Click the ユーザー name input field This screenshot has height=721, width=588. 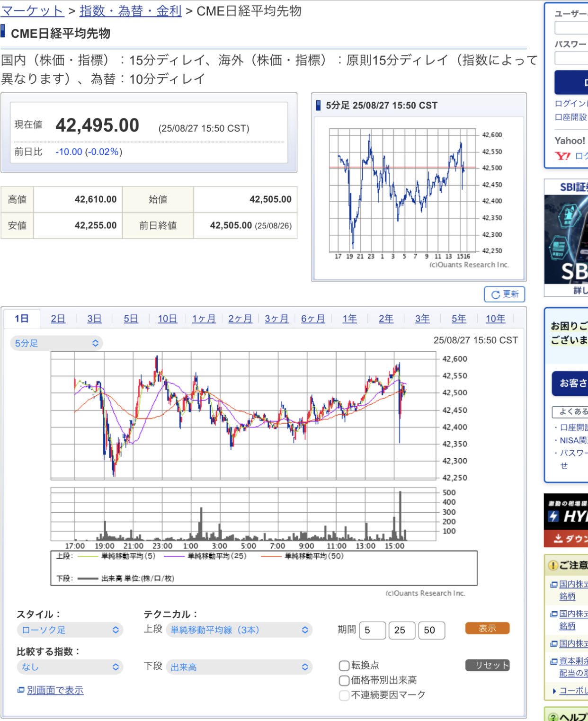(571, 28)
